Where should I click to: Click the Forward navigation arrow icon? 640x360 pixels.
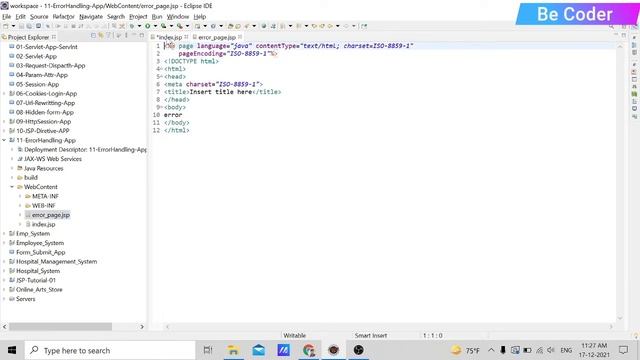pyautogui.click(x=346, y=26)
